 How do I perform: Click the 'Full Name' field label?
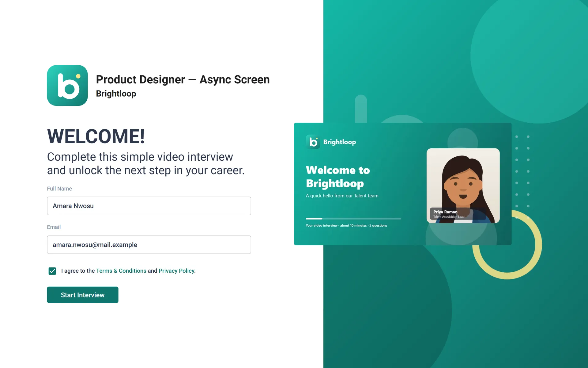pyautogui.click(x=59, y=189)
